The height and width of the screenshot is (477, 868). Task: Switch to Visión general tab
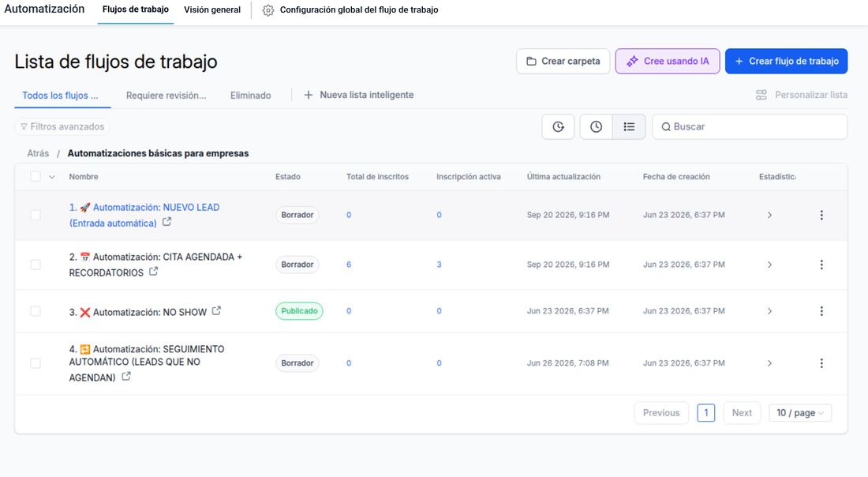pyautogui.click(x=212, y=10)
